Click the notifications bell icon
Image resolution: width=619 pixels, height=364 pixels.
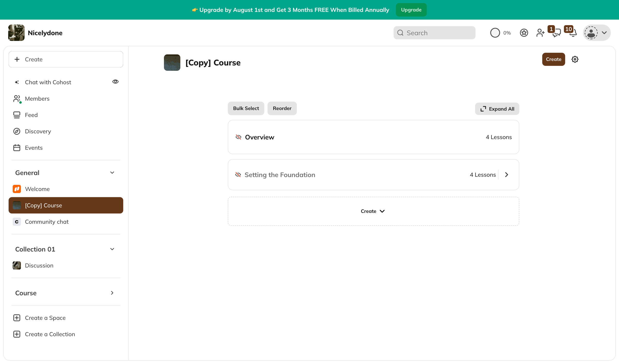click(573, 33)
